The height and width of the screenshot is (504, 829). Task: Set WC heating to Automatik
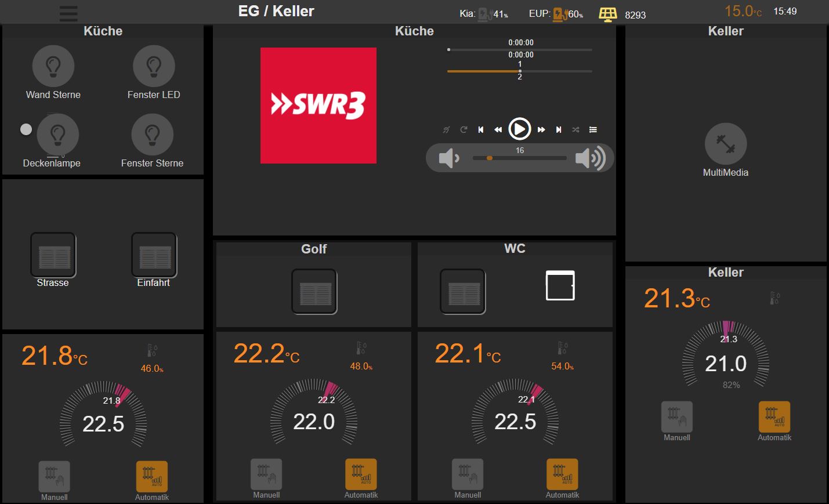[x=562, y=474]
